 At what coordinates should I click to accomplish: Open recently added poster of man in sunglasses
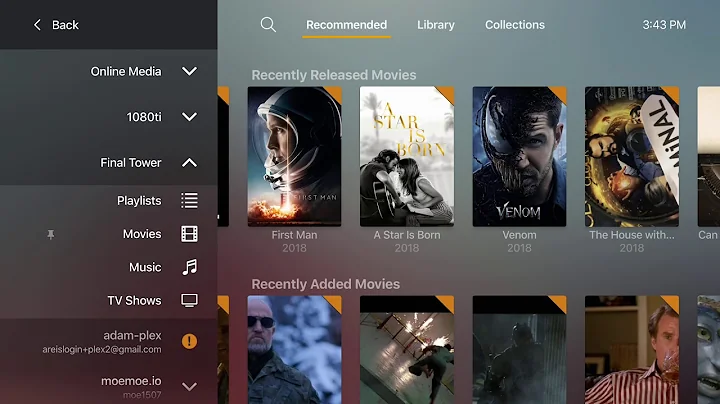tap(294, 350)
